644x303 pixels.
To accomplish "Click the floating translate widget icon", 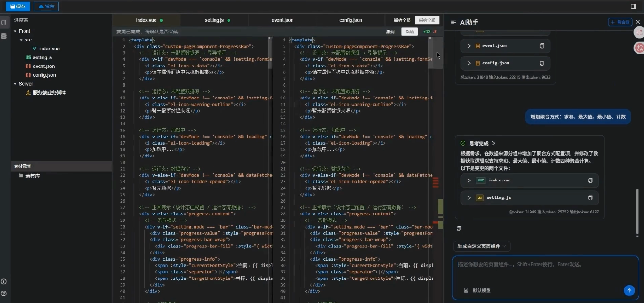I will (639, 48).
